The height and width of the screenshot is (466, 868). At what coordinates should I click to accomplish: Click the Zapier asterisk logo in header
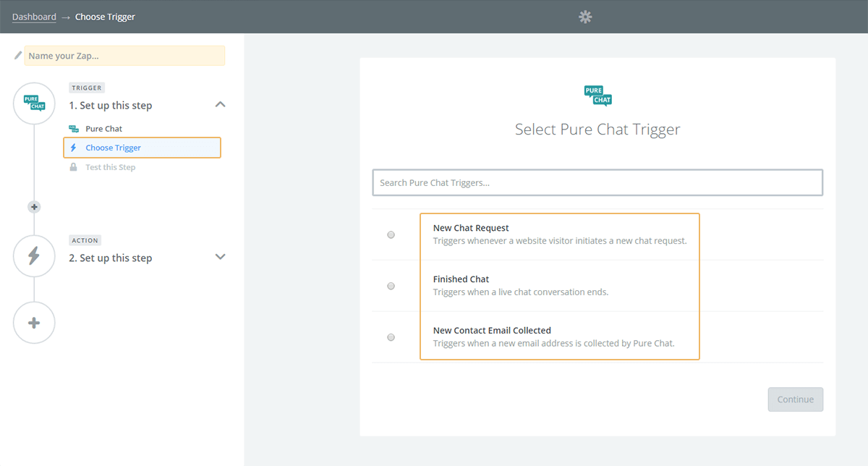(585, 17)
